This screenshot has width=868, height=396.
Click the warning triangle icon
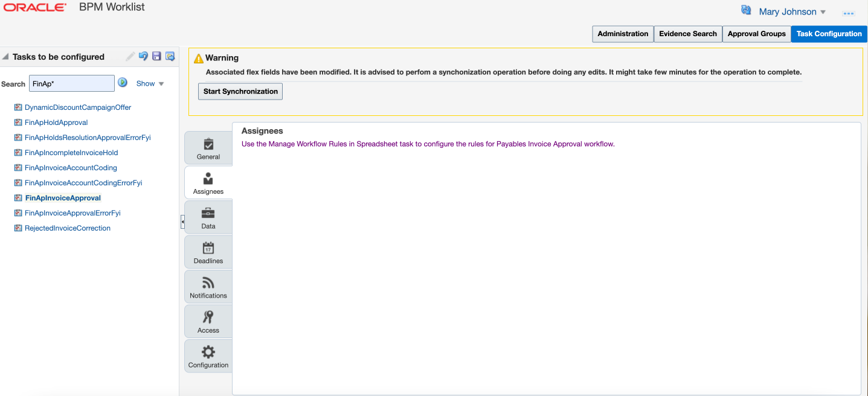[198, 58]
